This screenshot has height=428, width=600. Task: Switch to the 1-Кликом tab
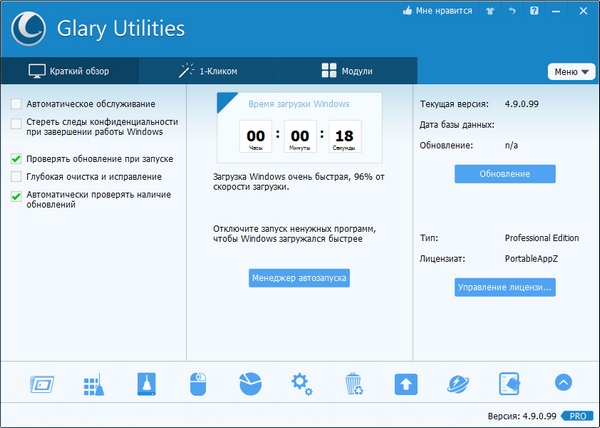(x=207, y=71)
